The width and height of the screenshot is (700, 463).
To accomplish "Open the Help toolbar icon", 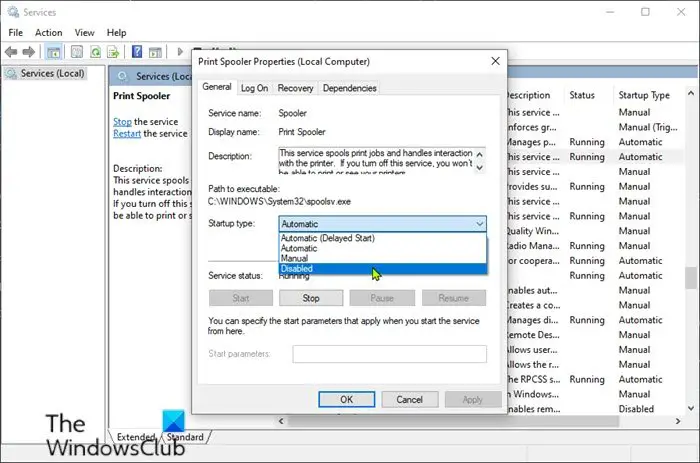I will point(137,52).
